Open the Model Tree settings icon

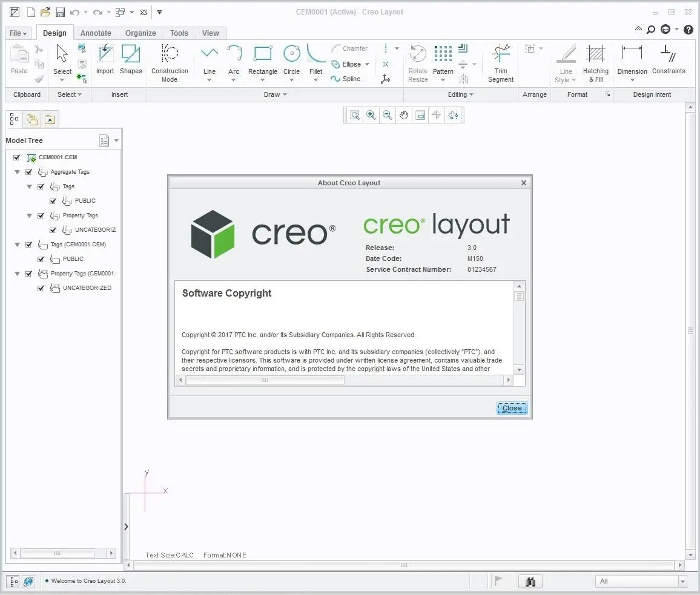[x=105, y=140]
